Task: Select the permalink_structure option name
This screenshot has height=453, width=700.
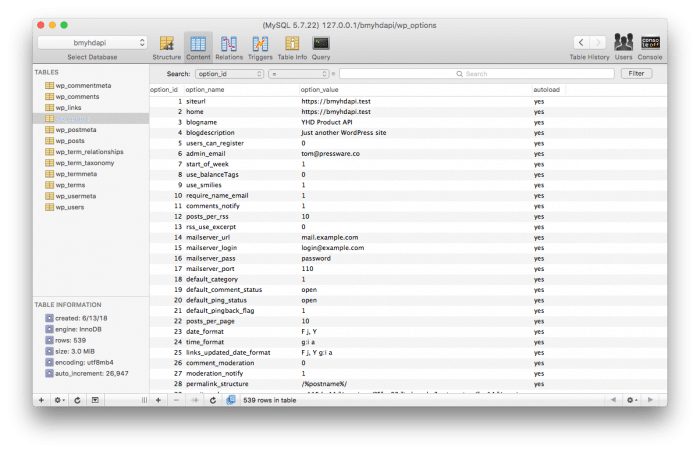Action: (x=217, y=384)
